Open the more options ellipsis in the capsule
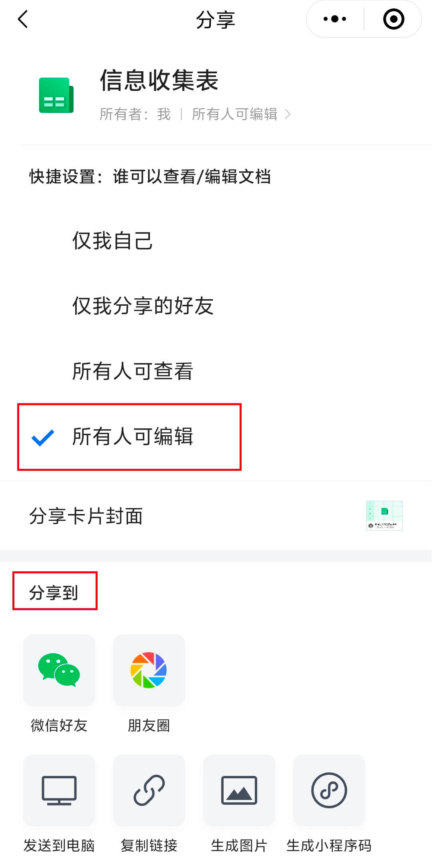 click(x=335, y=19)
